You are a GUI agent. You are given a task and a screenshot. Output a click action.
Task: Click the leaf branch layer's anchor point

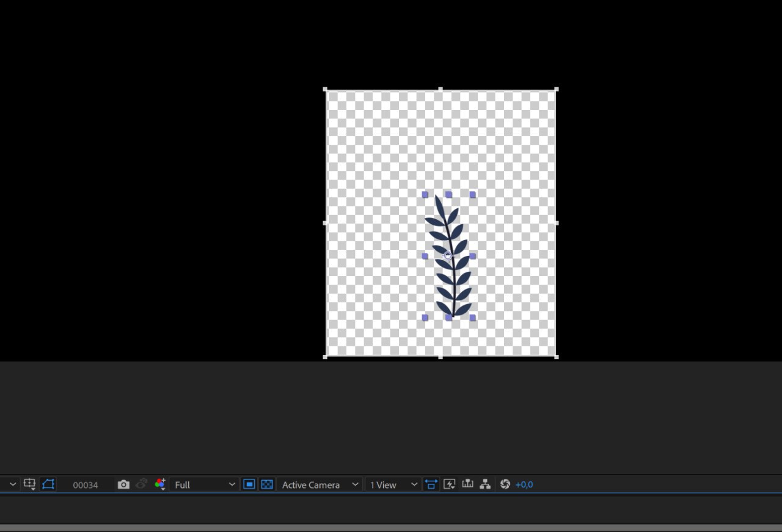pyautogui.click(x=448, y=256)
